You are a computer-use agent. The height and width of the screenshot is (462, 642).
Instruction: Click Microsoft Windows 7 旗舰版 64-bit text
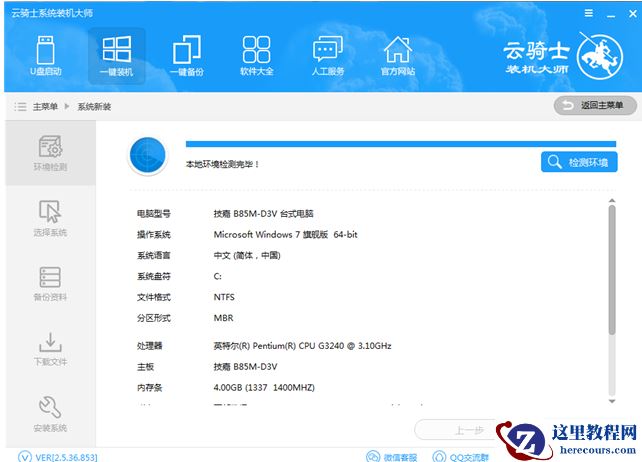pos(285,235)
